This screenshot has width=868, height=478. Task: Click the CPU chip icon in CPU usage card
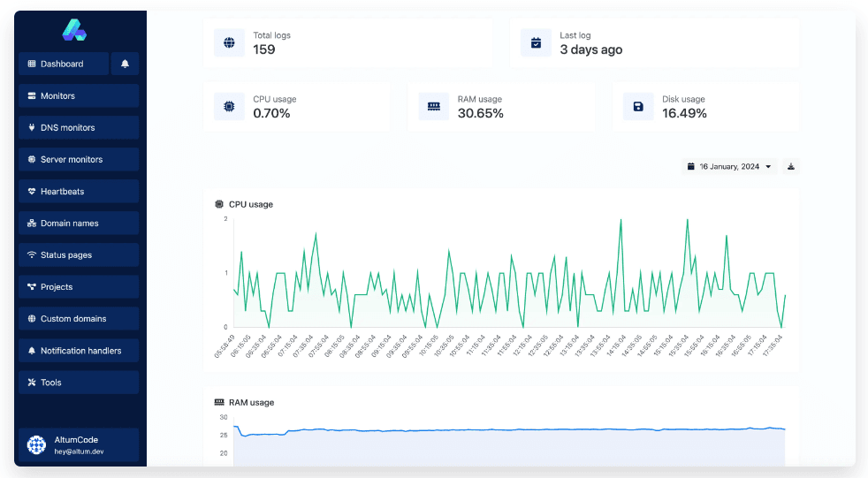(229, 107)
